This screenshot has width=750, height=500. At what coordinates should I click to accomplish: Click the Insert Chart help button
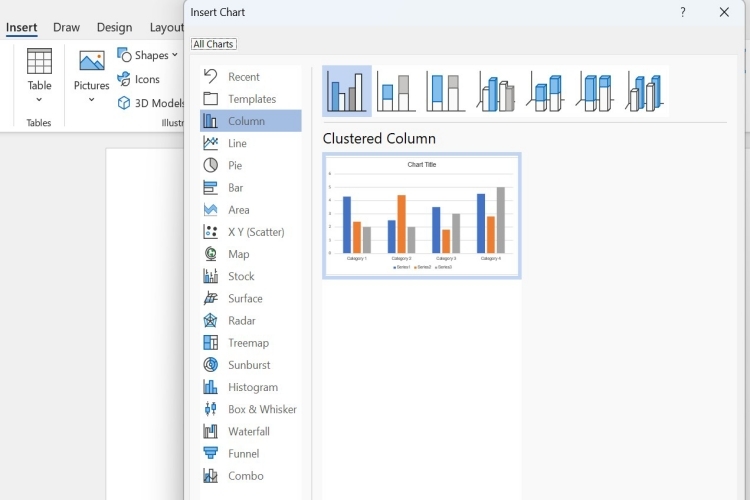(x=683, y=12)
